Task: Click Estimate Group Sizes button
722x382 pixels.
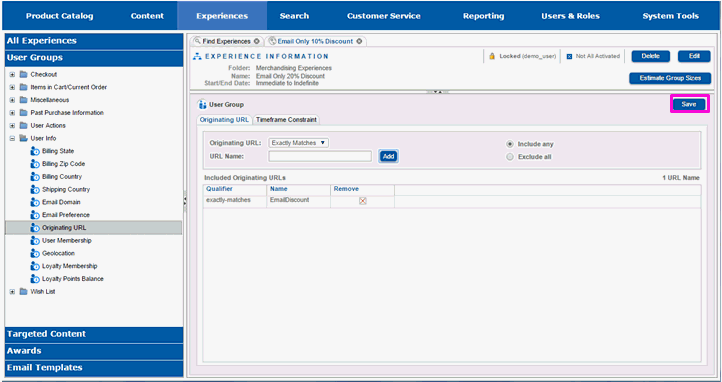Action: point(670,78)
